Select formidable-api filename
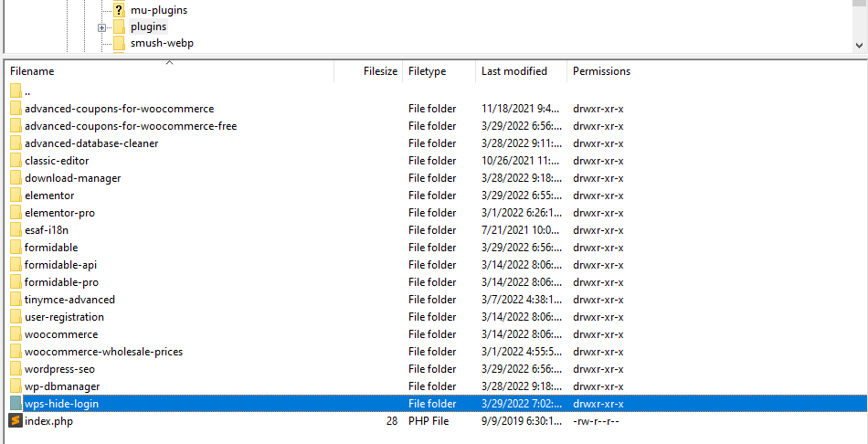 (x=60, y=265)
